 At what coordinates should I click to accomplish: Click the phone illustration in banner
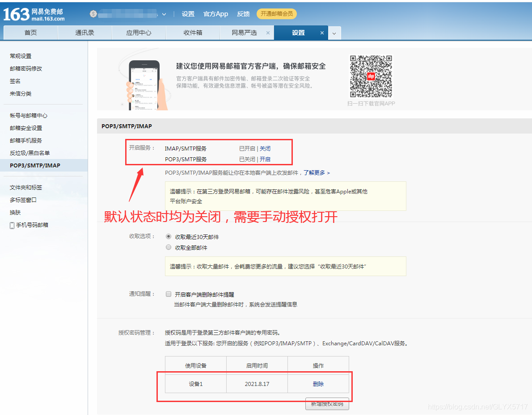[x=144, y=85]
